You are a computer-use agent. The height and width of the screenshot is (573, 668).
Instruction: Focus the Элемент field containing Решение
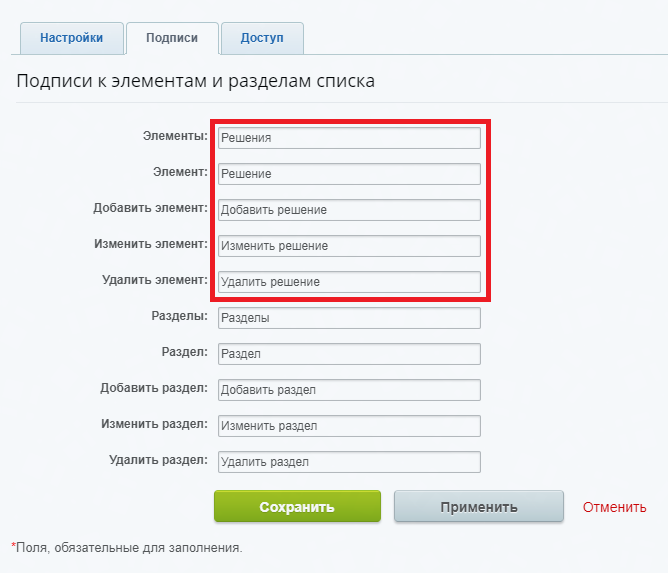click(x=349, y=174)
